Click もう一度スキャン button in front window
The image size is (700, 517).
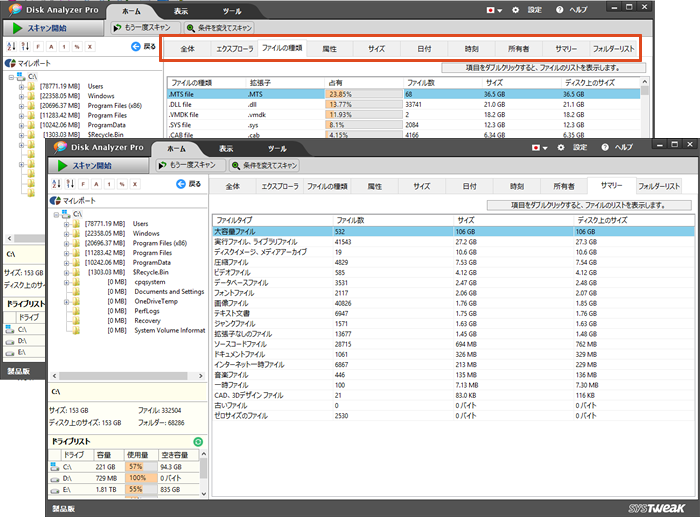(x=191, y=165)
